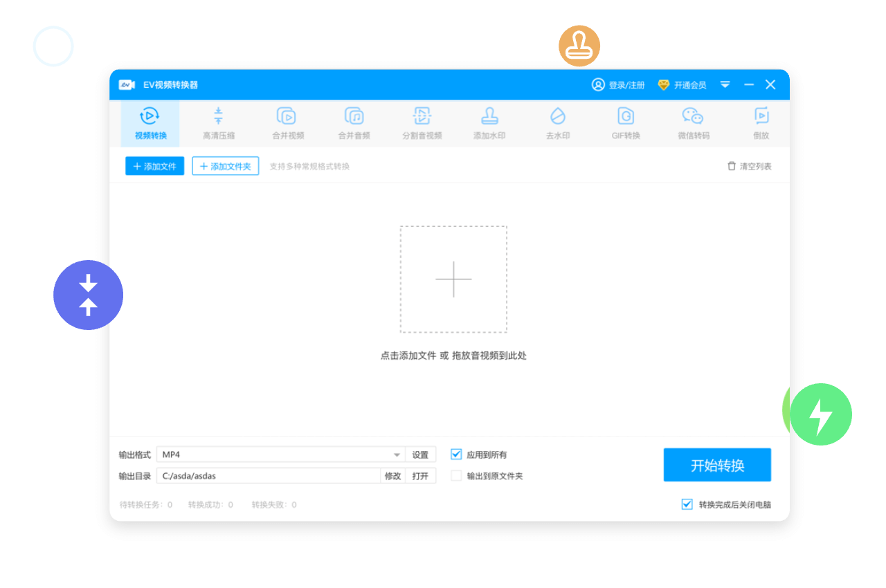Image resolution: width=886 pixels, height=588 pixels.
Task: Disable 转换完成后关闭电脑 checkbox
Action: 687,504
